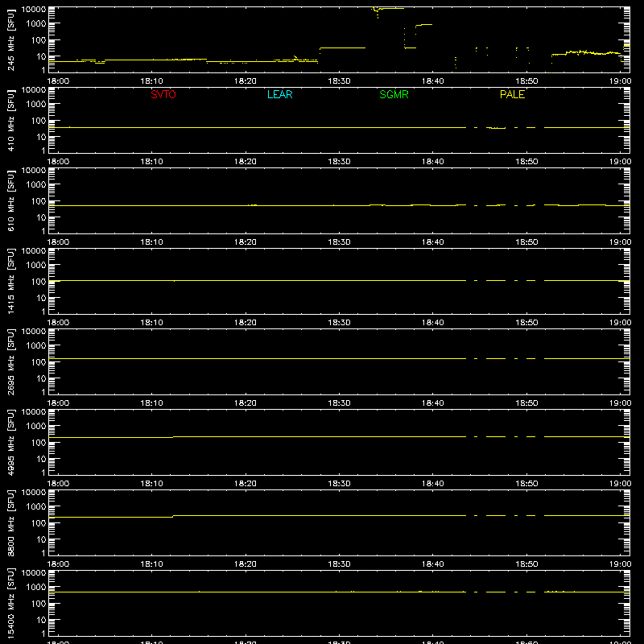Click the 245 MHz panel's 18:00 time label
This screenshot has width=644, height=644.
click(58, 81)
